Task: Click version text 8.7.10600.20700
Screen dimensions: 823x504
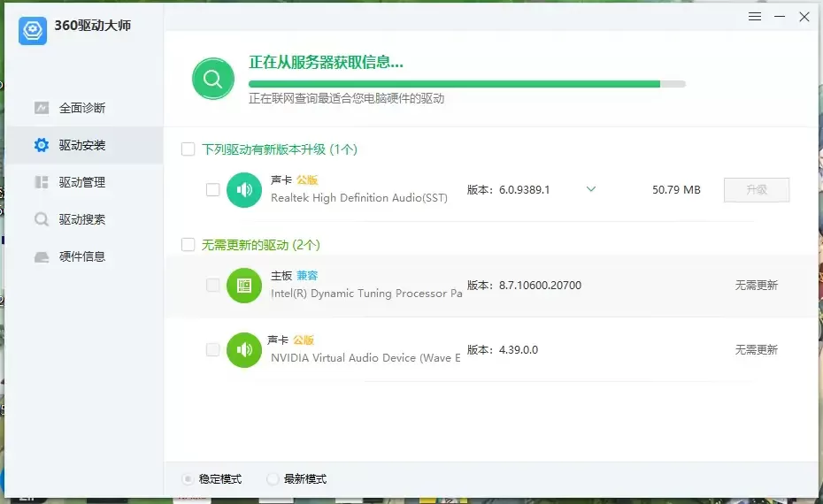Action: 540,286
